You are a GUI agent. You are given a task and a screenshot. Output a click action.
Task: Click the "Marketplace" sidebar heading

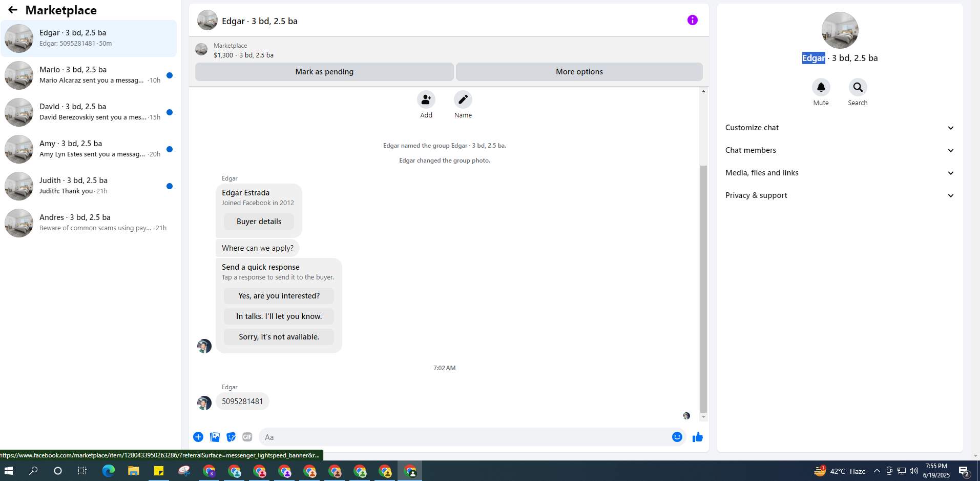61,10
